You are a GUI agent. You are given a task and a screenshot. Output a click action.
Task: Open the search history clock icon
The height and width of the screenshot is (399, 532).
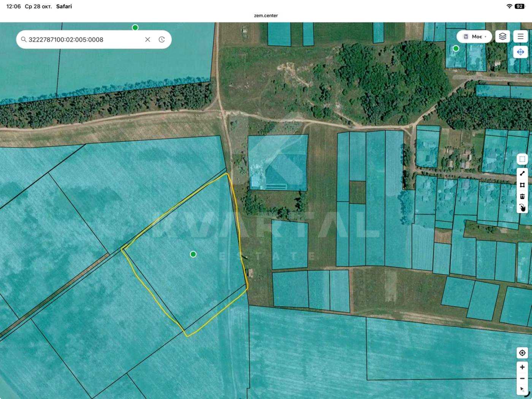pos(162,40)
